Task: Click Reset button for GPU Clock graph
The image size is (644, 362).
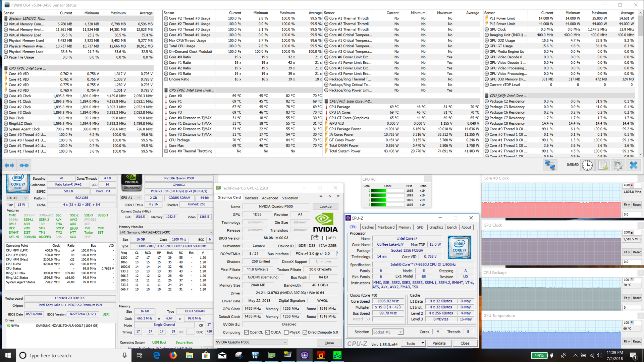Action: point(637,252)
